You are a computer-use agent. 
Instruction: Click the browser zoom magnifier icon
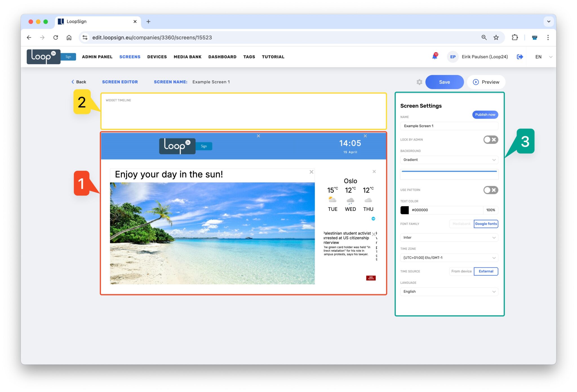point(484,37)
